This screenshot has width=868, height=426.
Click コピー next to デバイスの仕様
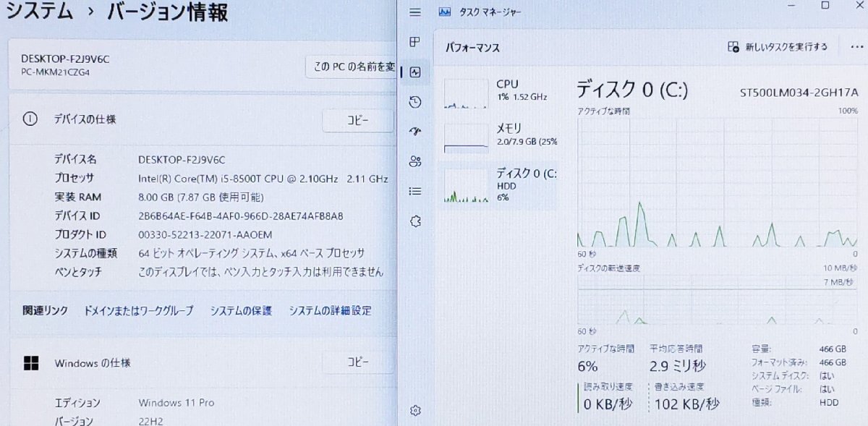point(357,120)
